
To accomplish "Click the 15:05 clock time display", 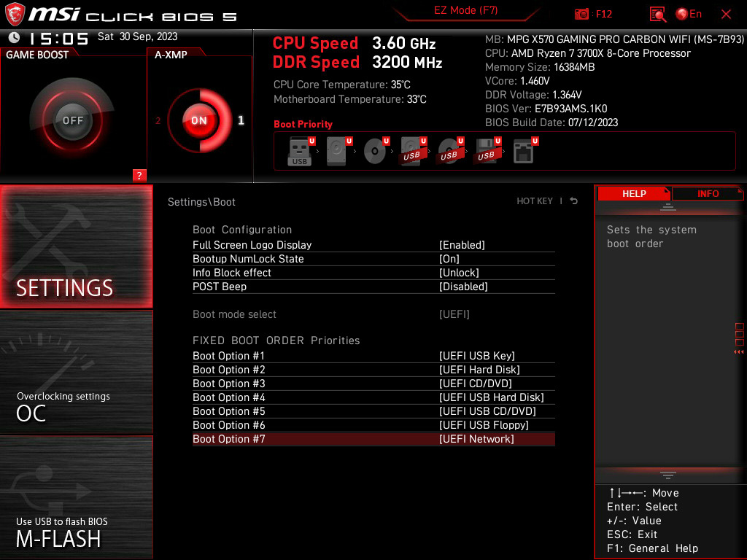I will pos(58,38).
